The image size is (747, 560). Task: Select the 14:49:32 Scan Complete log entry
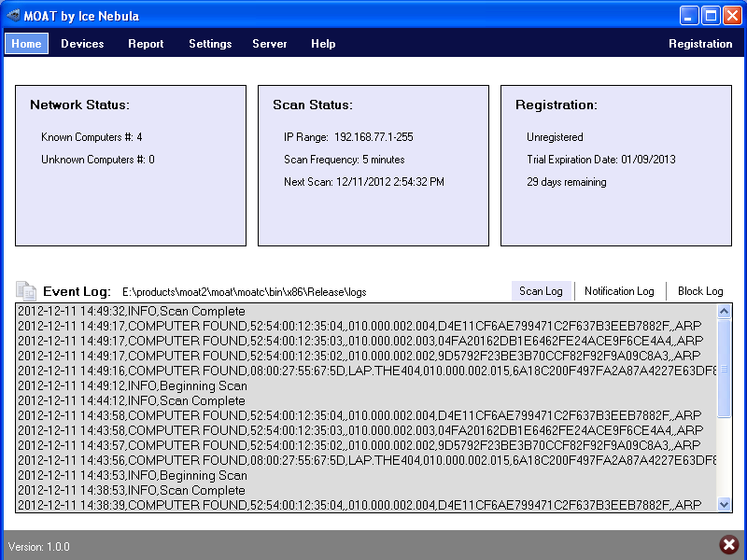pyautogui.click(x=366, y=312)
